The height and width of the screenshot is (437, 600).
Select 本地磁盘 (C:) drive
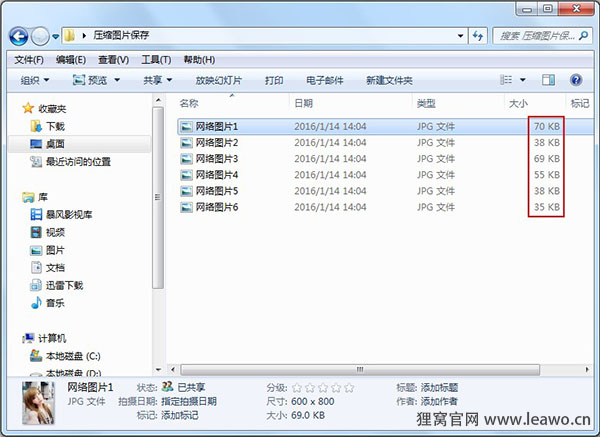[x=73, y=356]
